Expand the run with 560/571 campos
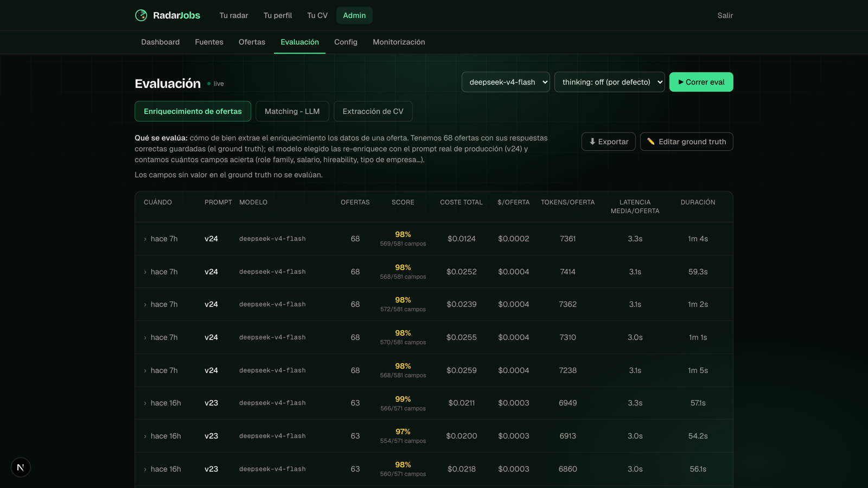 click(x=145, y=470)
